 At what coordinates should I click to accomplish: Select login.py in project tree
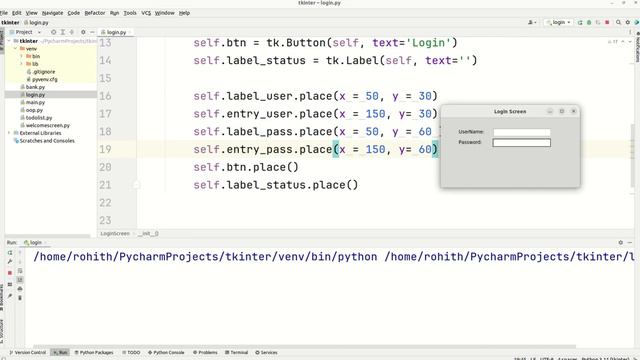point(33,95)
